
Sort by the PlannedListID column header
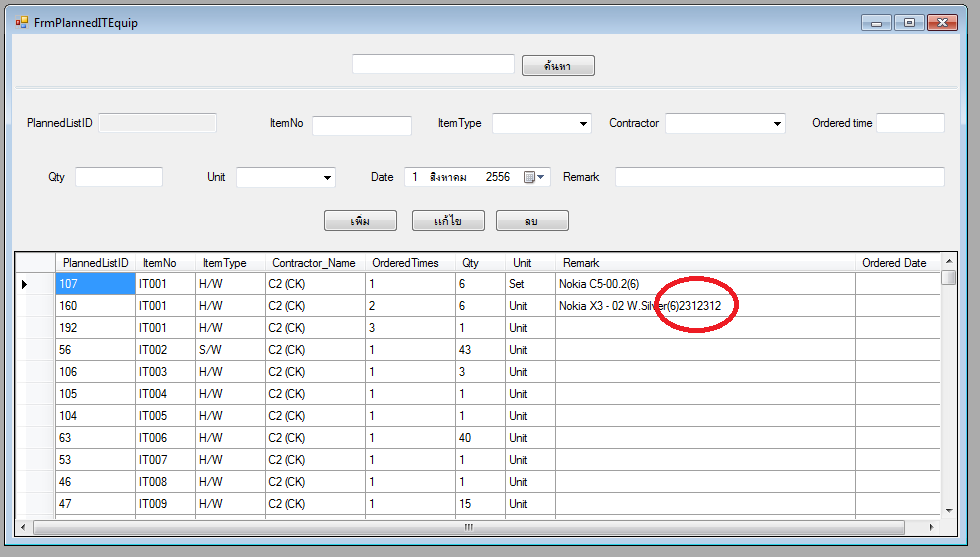tap(95, 263)
